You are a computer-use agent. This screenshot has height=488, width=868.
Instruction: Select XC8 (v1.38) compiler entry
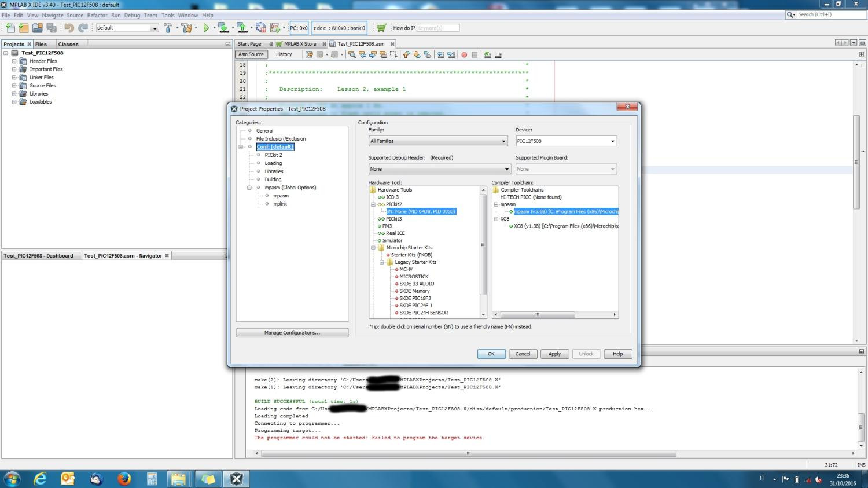point(566,226)
